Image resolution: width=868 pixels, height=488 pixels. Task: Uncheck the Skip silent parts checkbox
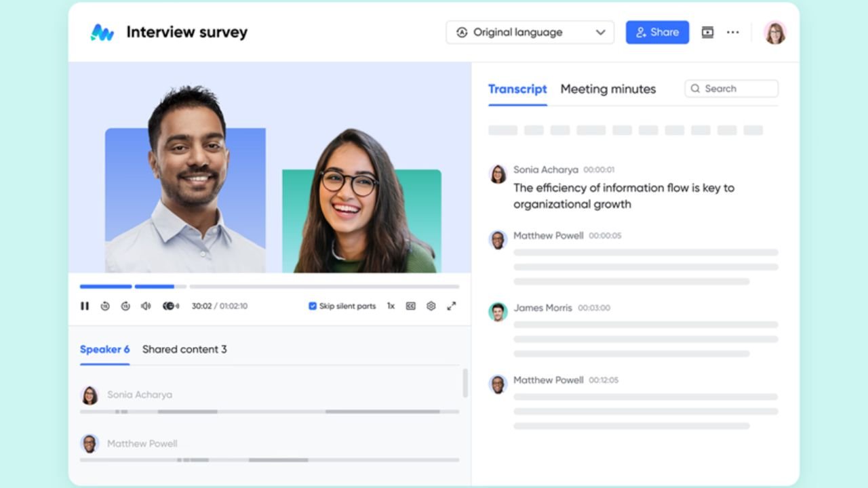312,306
